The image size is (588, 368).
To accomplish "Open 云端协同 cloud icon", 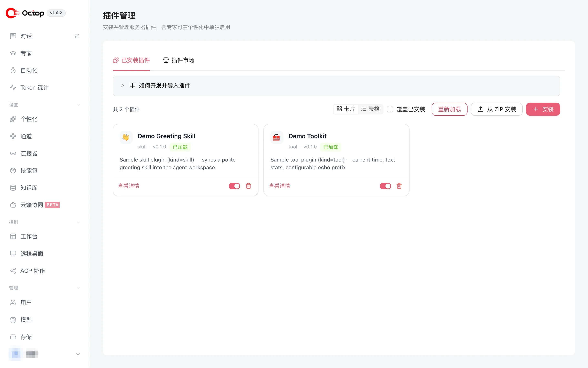I will point(13,205).
